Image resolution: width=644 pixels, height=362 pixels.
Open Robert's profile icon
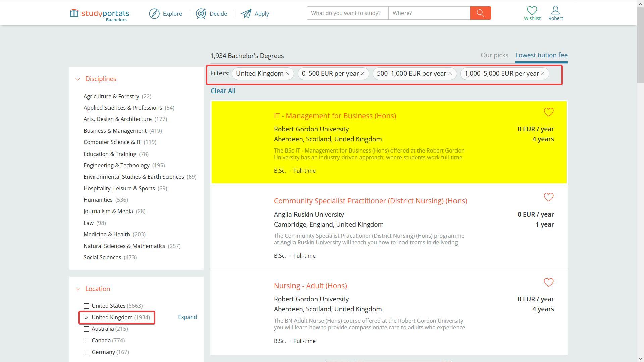[555, 10]
